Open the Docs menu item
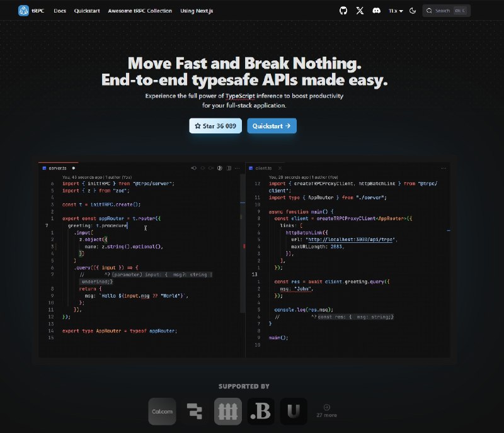Screen dimensions: 504x433 [60, 11]
